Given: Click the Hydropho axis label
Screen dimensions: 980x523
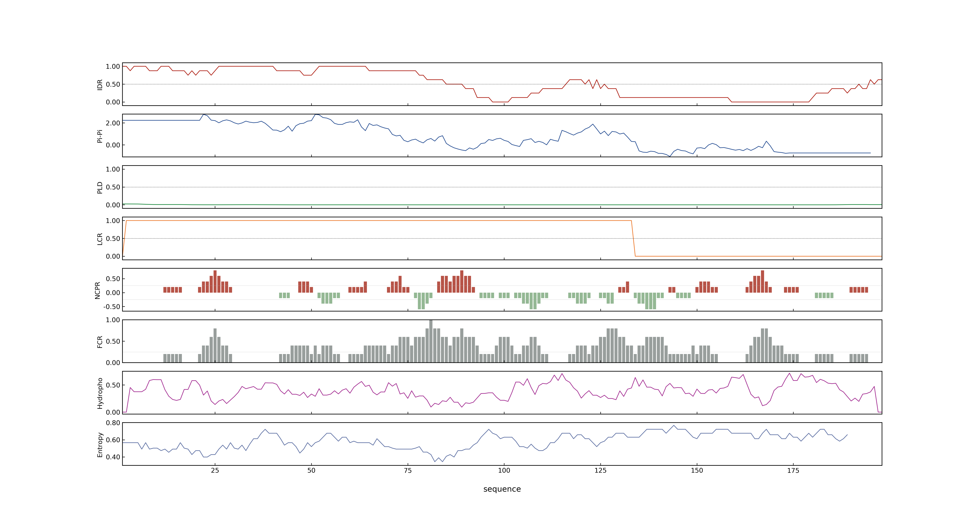Looking at the screenshot, I should coord(100,393).
